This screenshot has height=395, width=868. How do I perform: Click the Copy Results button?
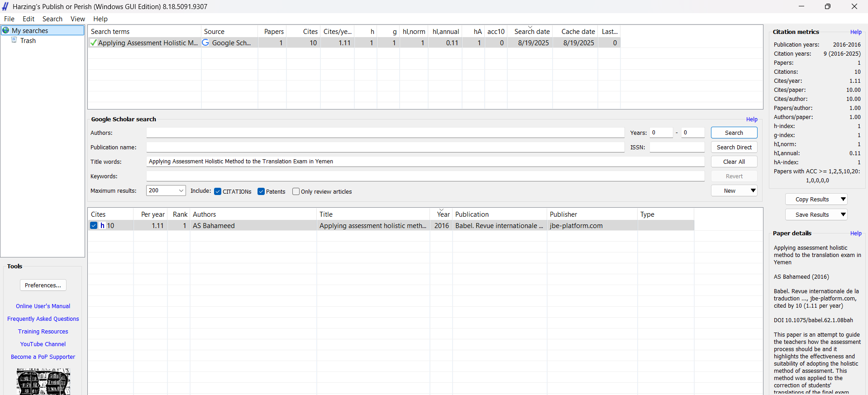(x=812, y=199)
